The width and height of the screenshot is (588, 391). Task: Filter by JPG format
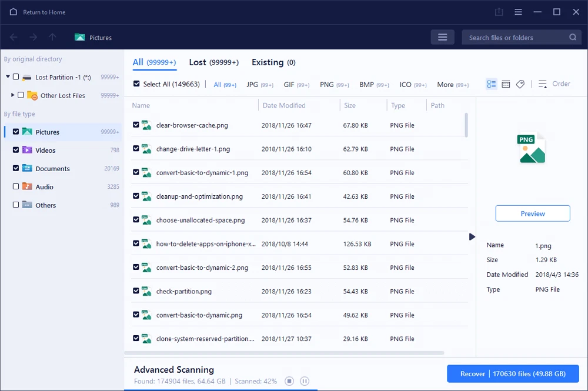[x=260, y=85]
